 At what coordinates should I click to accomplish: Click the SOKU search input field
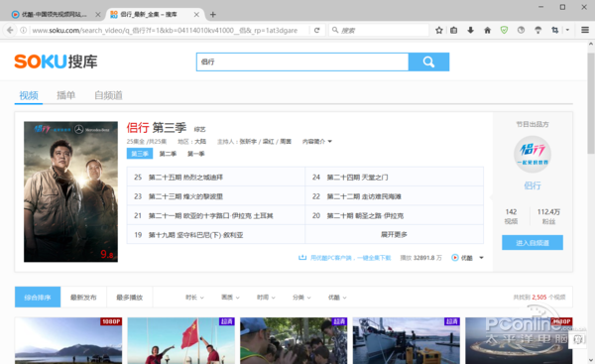point(302,61)
